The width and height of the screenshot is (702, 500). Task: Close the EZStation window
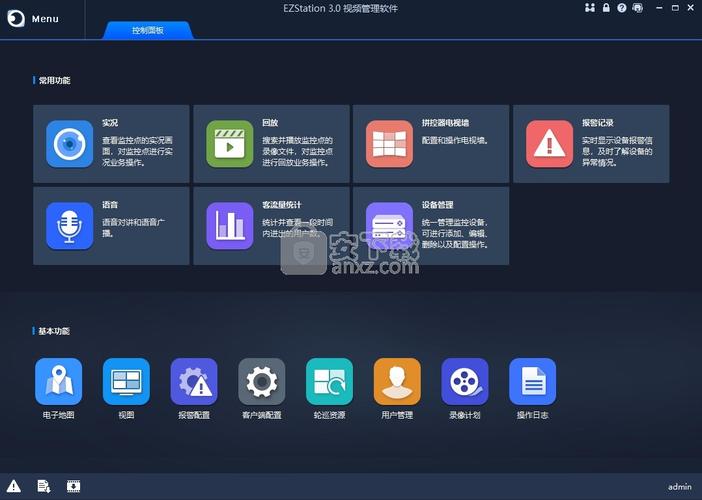(691, 8)
